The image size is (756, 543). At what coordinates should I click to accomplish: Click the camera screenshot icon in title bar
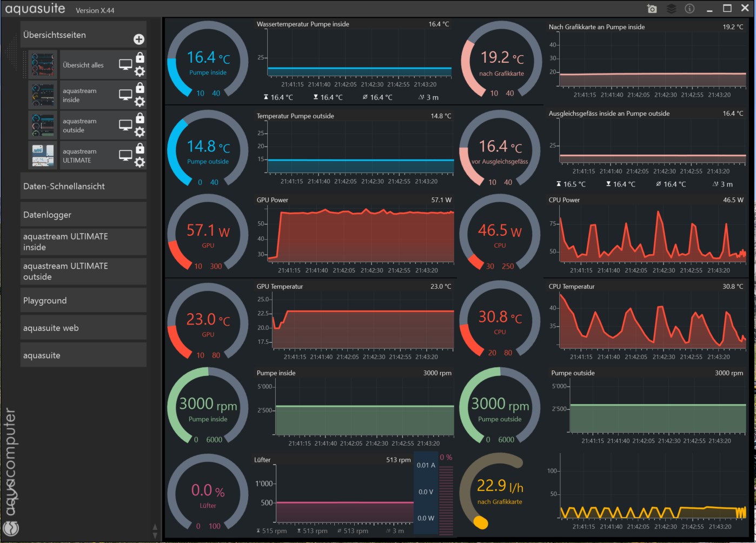pyautogui.click(x=652, y=9)
